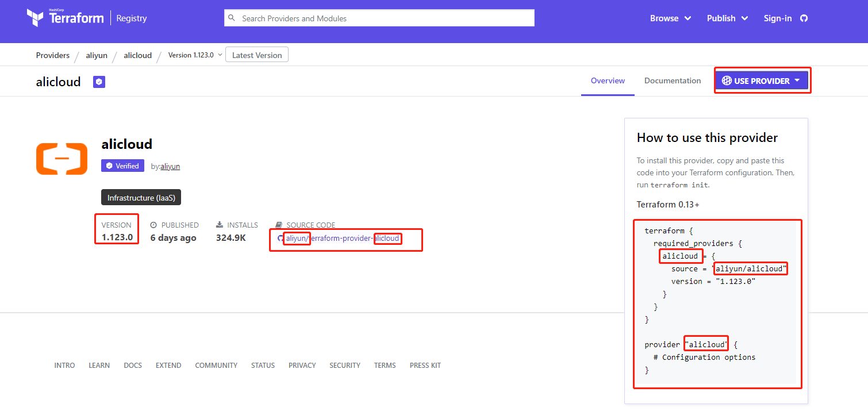The width and height of the screenshot is (868, 415).
Task: Go to Providers breadcrumb
Action: pos(53,55)
